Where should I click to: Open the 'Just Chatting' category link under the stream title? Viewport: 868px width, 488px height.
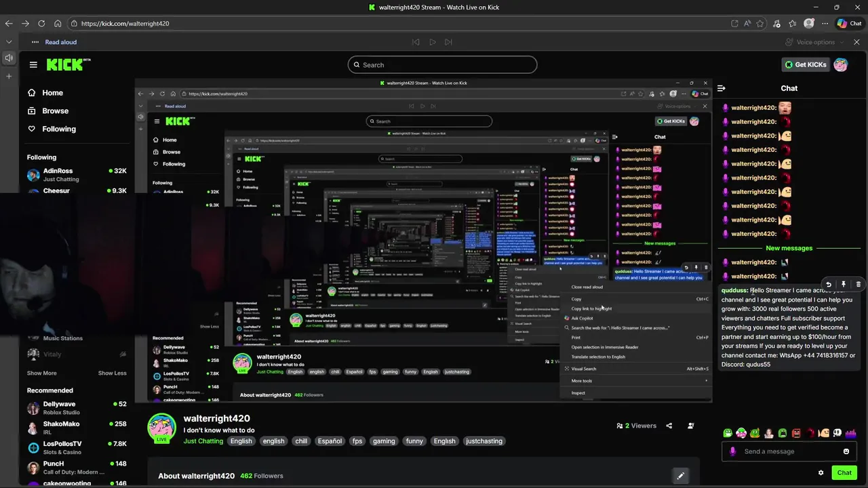[x=203, y=441]
